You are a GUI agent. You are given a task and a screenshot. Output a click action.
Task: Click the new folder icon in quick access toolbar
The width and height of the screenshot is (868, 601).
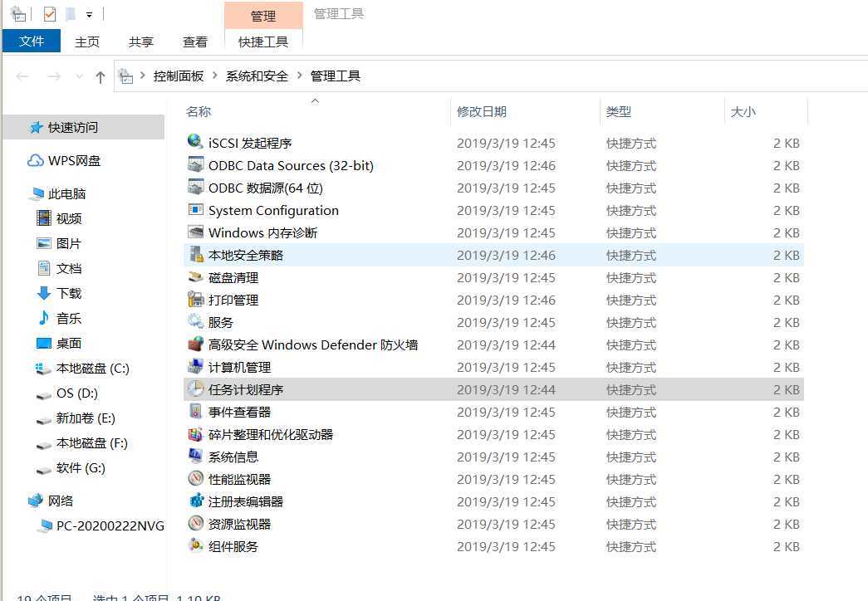click(71, 14)
